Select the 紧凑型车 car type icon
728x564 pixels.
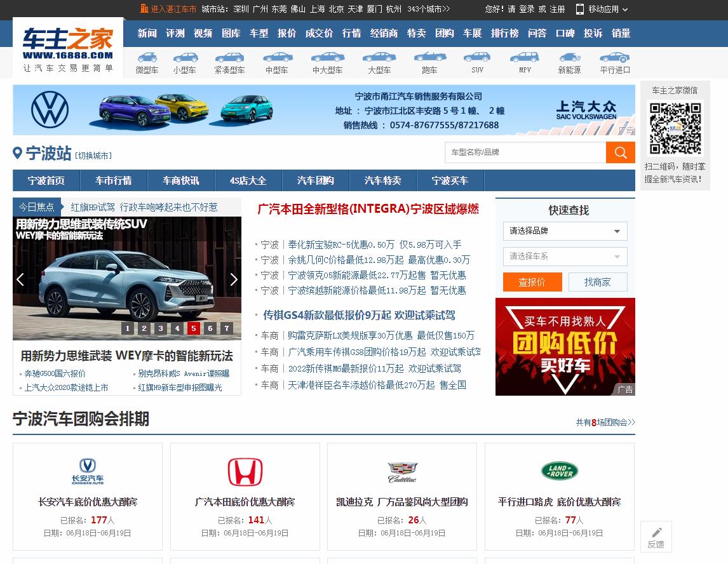click(229, 58)
